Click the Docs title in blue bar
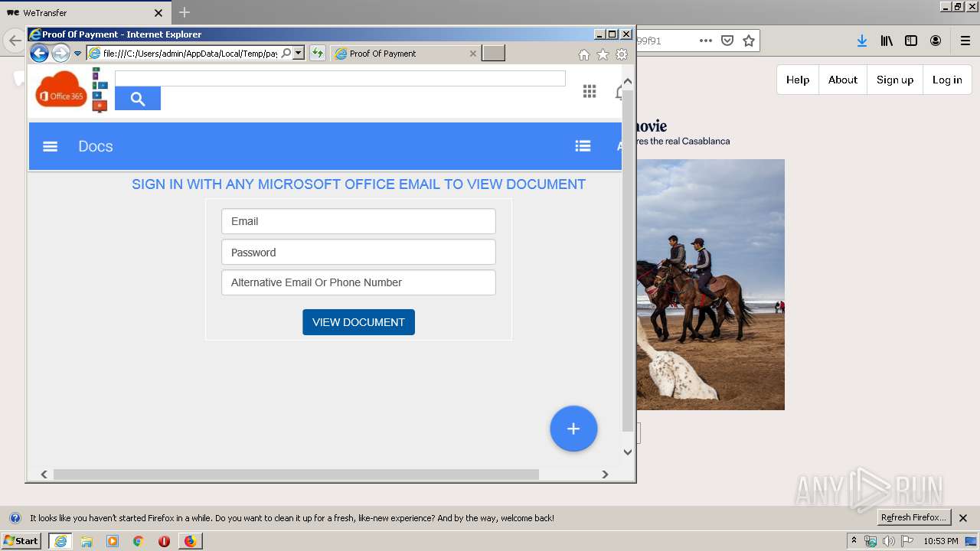The image size is (980, 551). tap(96, 146)
